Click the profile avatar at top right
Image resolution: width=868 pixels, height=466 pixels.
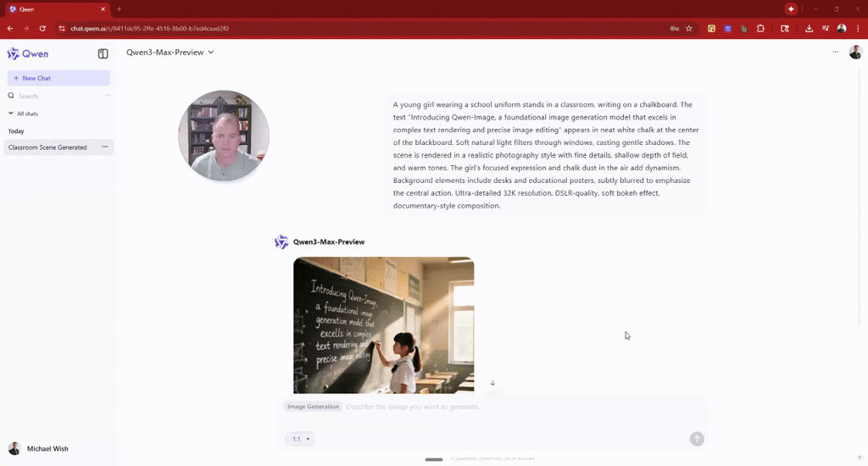(855, 52)
